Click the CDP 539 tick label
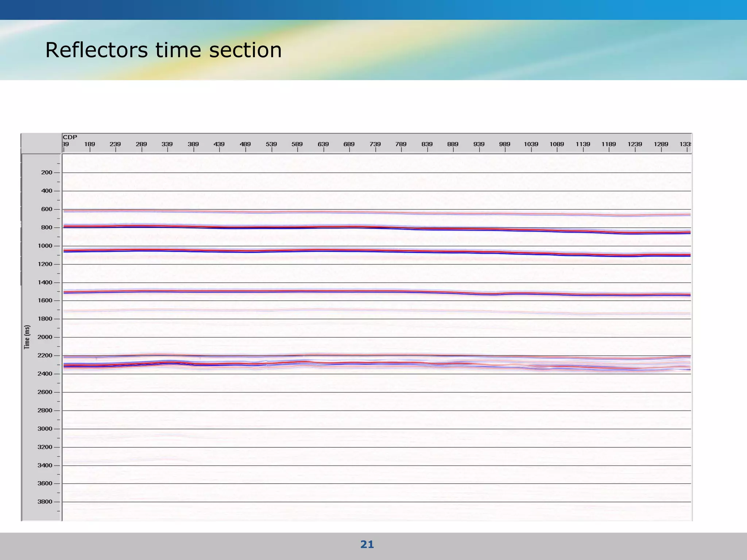This screenshot has height=560, width=747. (x=271, y=144)
